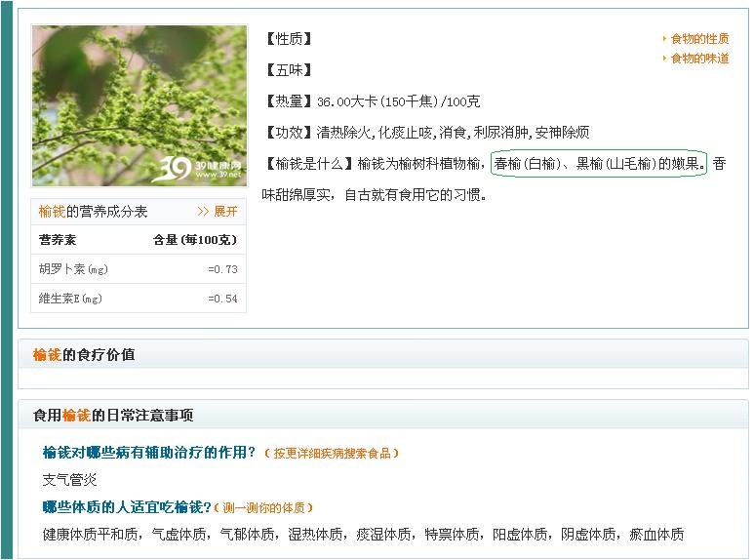Click the 食用榆钱的日常注意事项 section header
The image size is (754, 560).
coord(113,415)
